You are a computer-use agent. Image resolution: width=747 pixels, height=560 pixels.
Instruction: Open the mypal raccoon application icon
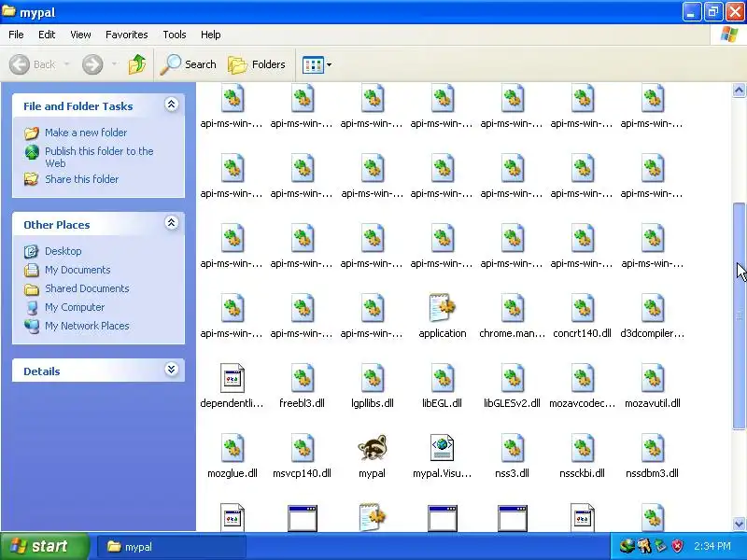(372, 448)
